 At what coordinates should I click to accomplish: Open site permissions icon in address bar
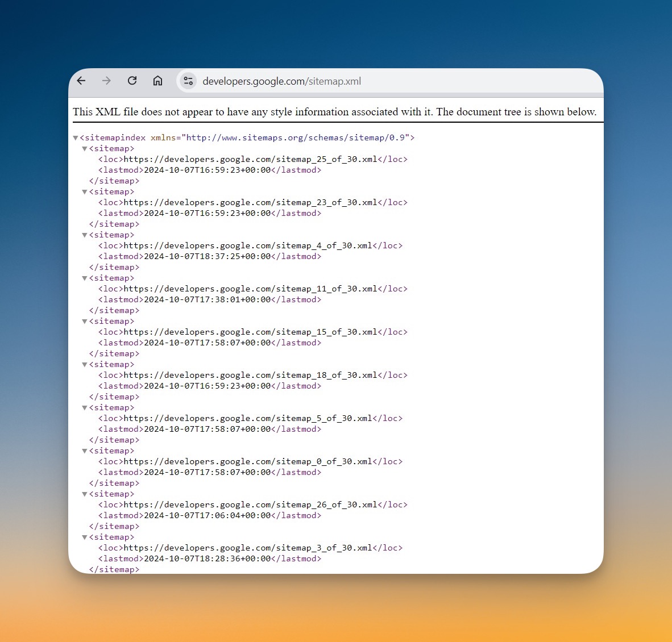(188, 81)
